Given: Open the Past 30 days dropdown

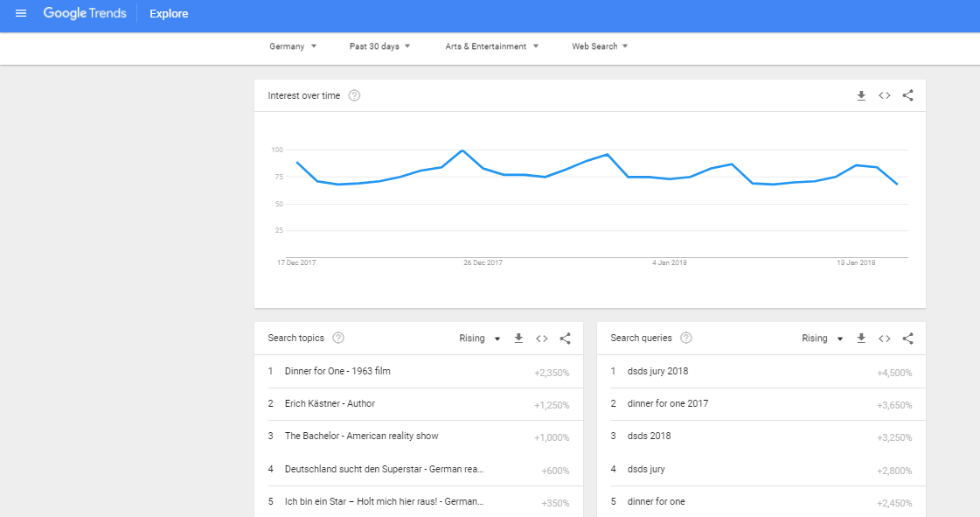Looking at the screenshot, I should (x=379, y=46).
